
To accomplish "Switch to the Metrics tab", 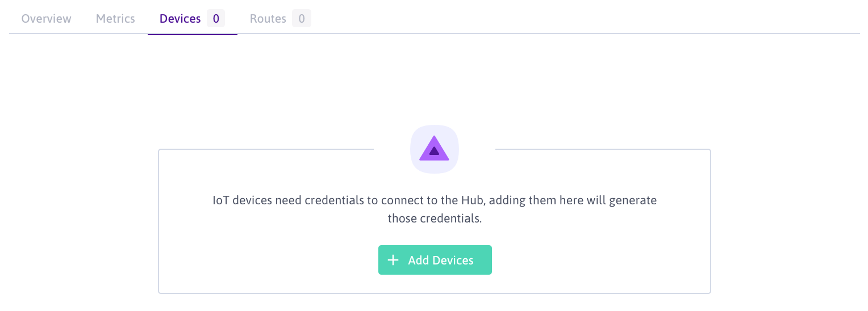I will click(x=115, y=19).
